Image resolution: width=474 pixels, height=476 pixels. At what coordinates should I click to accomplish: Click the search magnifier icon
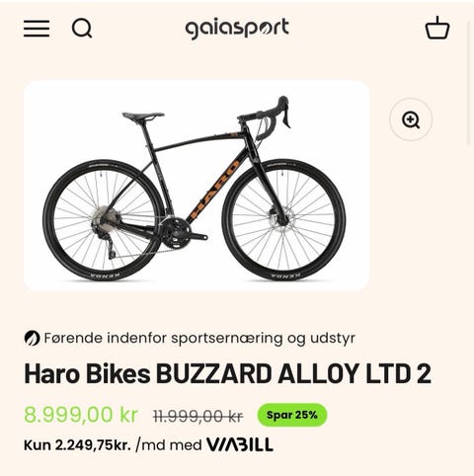click(82, 28)
